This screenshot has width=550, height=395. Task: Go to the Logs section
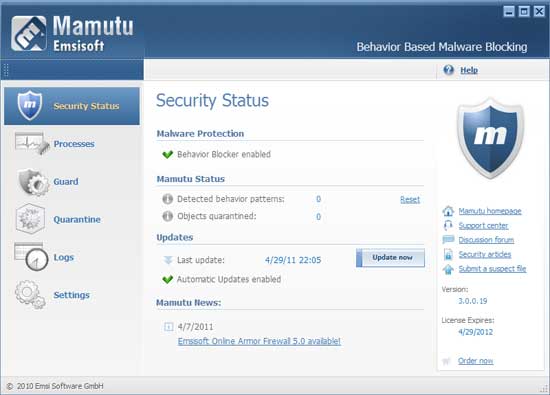tap(63, 257)
